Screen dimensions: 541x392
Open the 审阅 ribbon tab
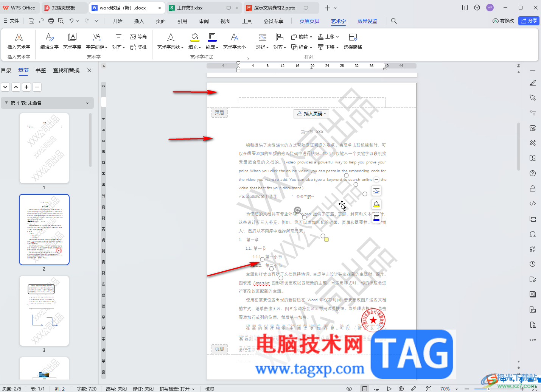(204, 21)
